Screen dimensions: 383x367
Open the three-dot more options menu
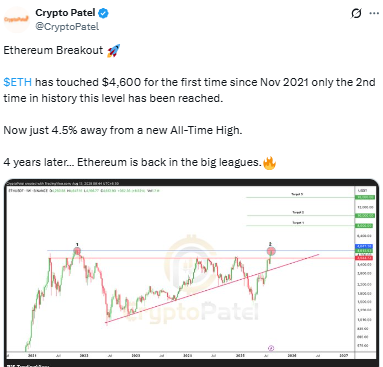[374, 14]
